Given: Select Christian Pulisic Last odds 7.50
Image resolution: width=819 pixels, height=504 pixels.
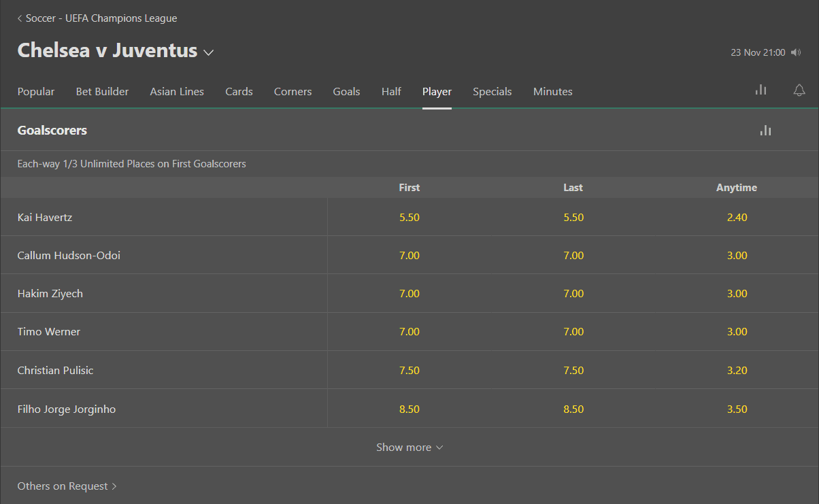Looking at the screenshot, I should (573, 371).
